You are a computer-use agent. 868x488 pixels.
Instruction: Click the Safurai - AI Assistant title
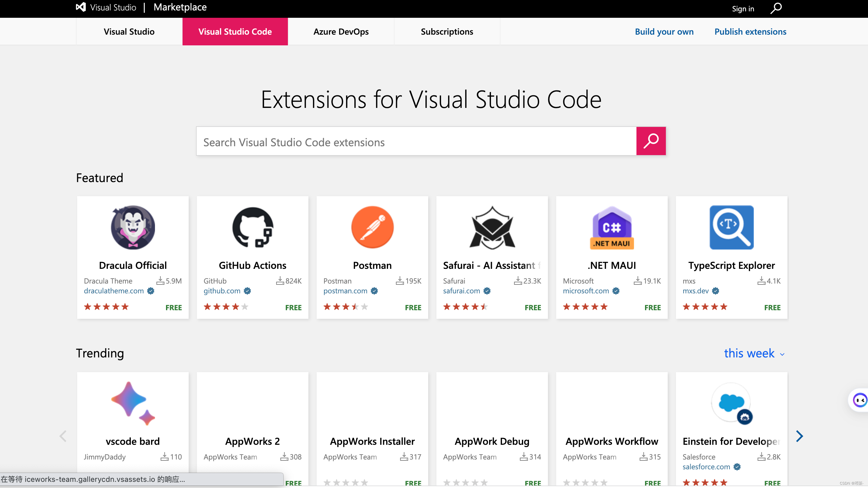pos(492,265)
